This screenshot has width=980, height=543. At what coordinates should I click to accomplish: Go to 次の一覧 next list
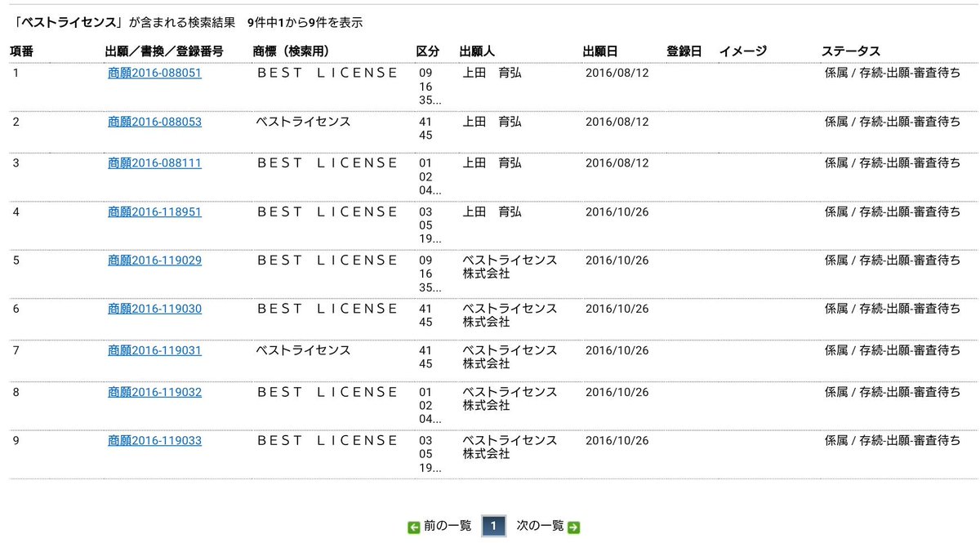point(540,526)
